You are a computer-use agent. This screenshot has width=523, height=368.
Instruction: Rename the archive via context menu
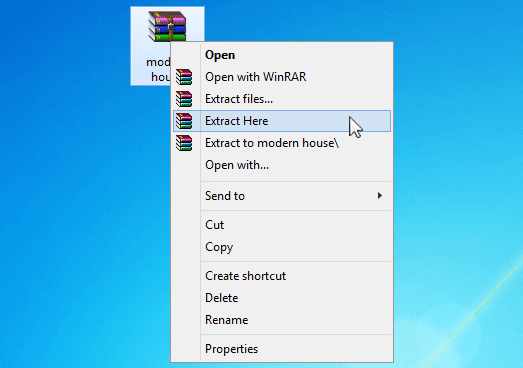pyautogui.click(x=226, y=320)
